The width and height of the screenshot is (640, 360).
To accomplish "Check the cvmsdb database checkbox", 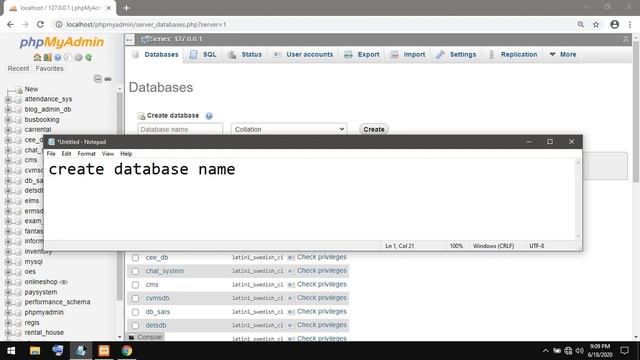I will pyautogui.click(x=136, y=298).
